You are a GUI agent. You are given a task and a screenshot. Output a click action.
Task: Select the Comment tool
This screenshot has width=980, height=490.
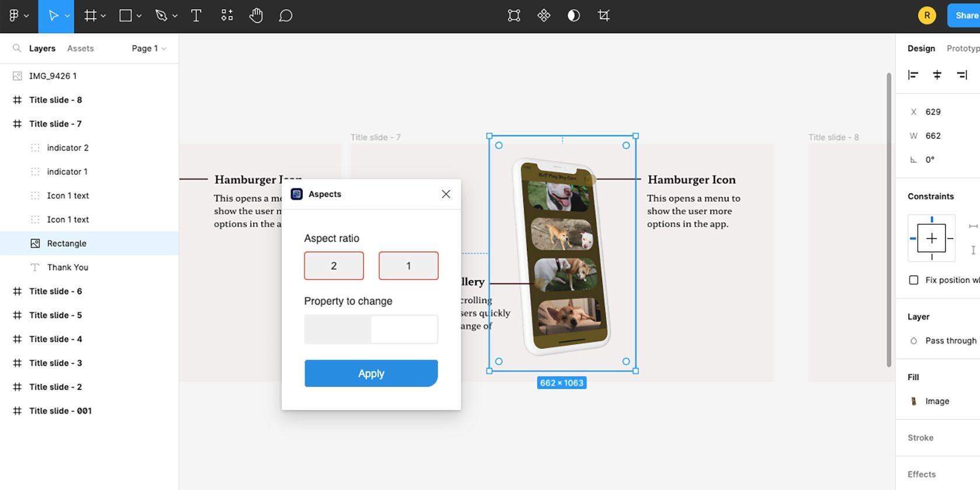pos(285,16)
